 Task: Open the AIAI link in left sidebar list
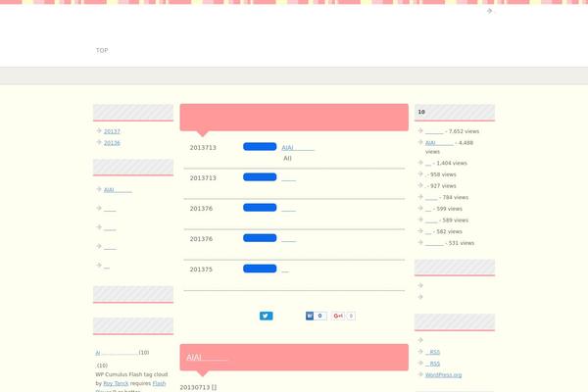click(x=118, y=190)
